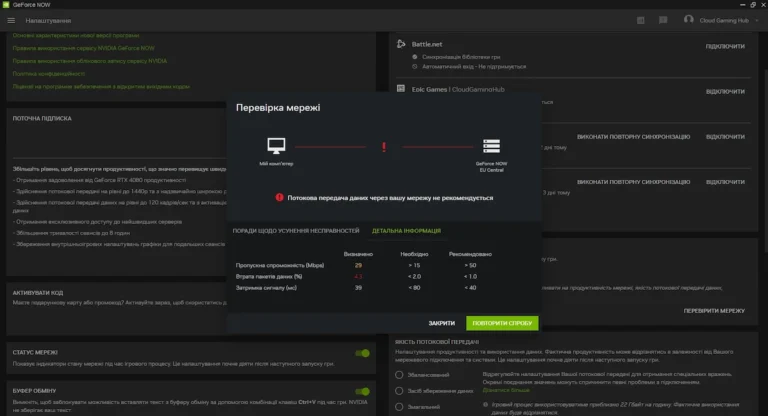Click the GeForce NOW logo in title bar
The width and height of the screenshot is (768, 416).
[6, 4]
